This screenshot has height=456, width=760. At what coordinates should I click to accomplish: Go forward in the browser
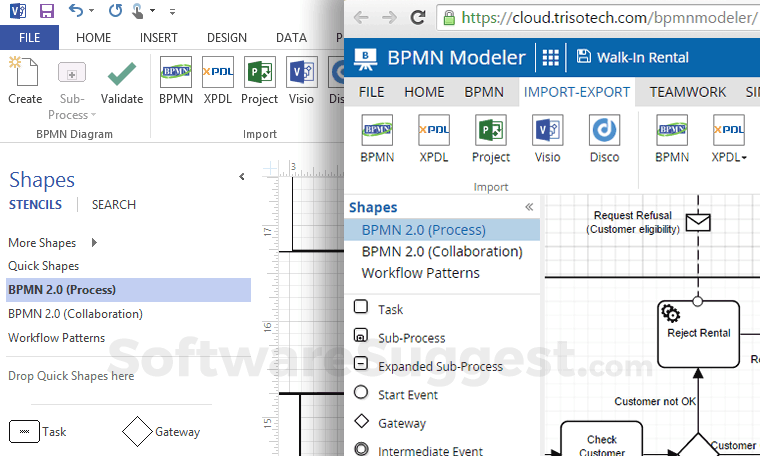click(389, 17)
